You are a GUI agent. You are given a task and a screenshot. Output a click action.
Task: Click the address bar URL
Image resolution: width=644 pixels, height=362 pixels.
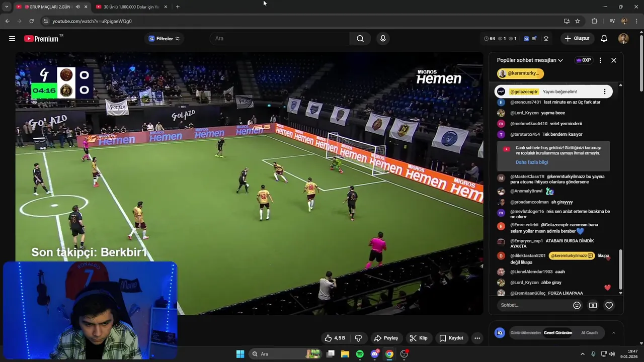coord(92,21)
